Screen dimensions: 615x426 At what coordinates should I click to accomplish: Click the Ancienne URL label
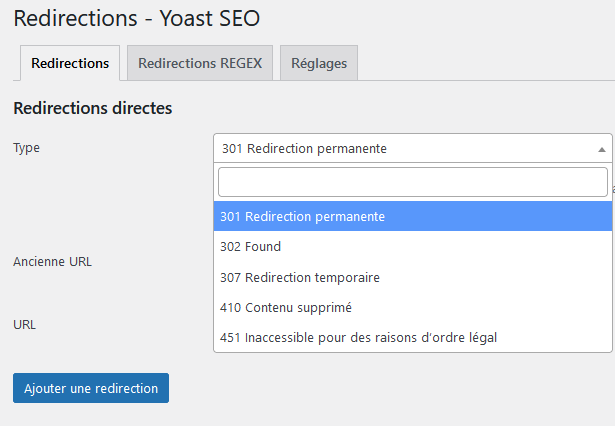pyautogui.click(x=52, y=262)
